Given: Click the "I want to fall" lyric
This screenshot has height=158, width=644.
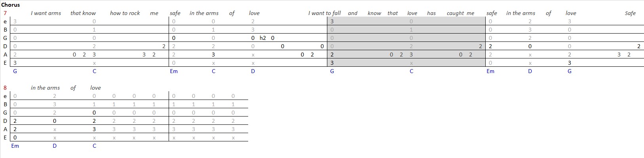Looking at the screenshot, I should point(325,13).
